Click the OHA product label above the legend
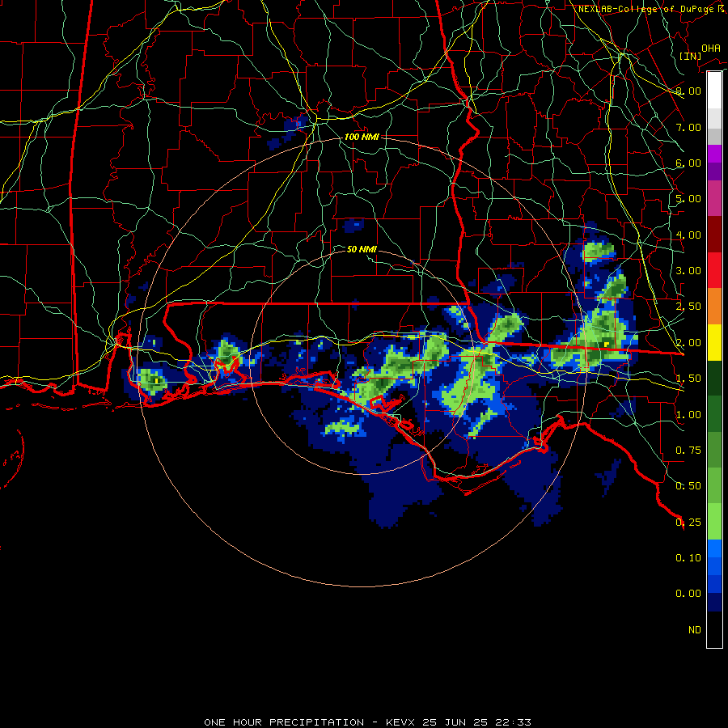 711,48
